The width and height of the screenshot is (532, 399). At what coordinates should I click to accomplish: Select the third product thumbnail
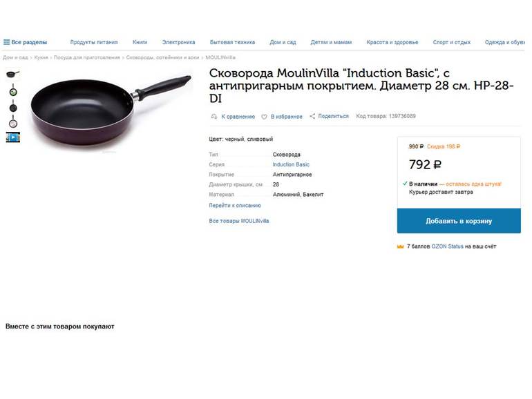click(x=12, y=107)
